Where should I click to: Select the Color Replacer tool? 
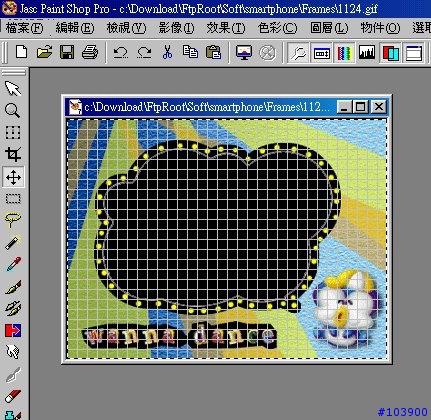[x=13, y=330]
